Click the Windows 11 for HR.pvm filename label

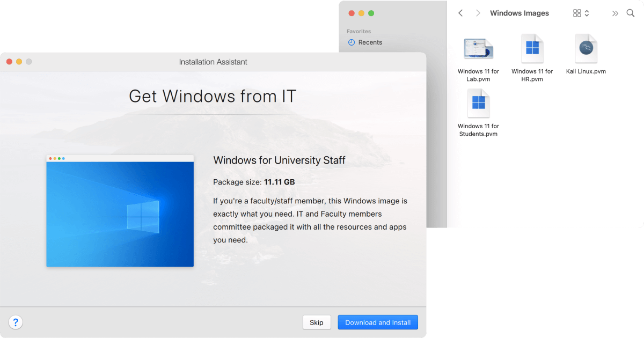(x=532, y=75)
